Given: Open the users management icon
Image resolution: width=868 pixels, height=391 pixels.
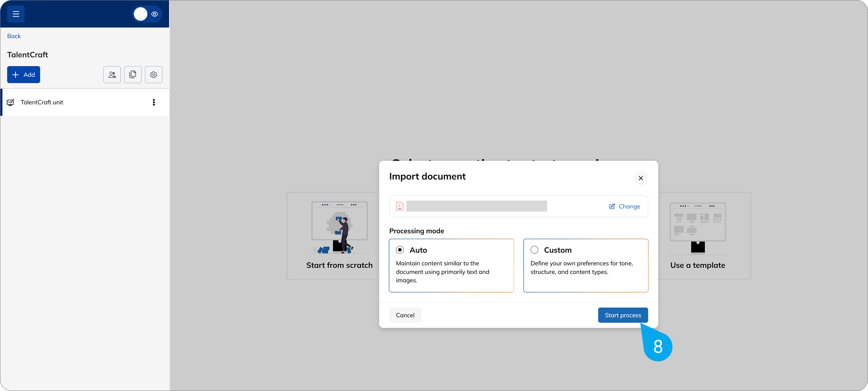Looking at the screenshot, I should coord(112,75).
